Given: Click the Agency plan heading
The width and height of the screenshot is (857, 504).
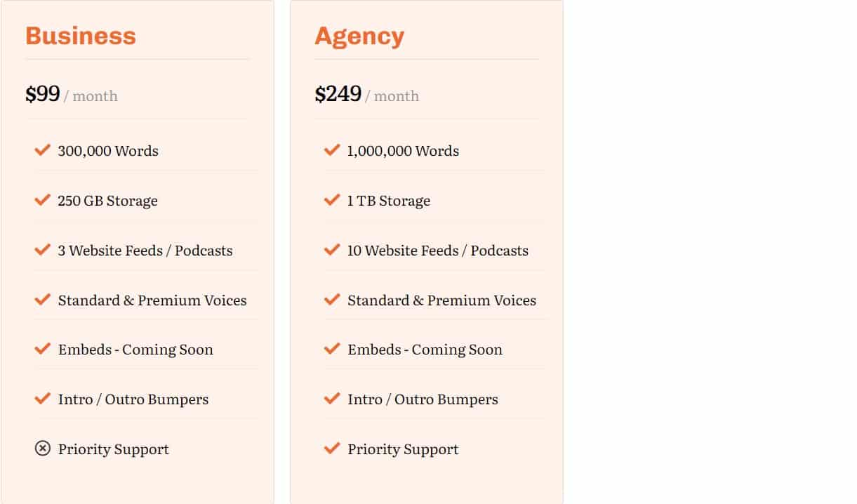Looking at the screenshot, I should click(x=359, y=36).
